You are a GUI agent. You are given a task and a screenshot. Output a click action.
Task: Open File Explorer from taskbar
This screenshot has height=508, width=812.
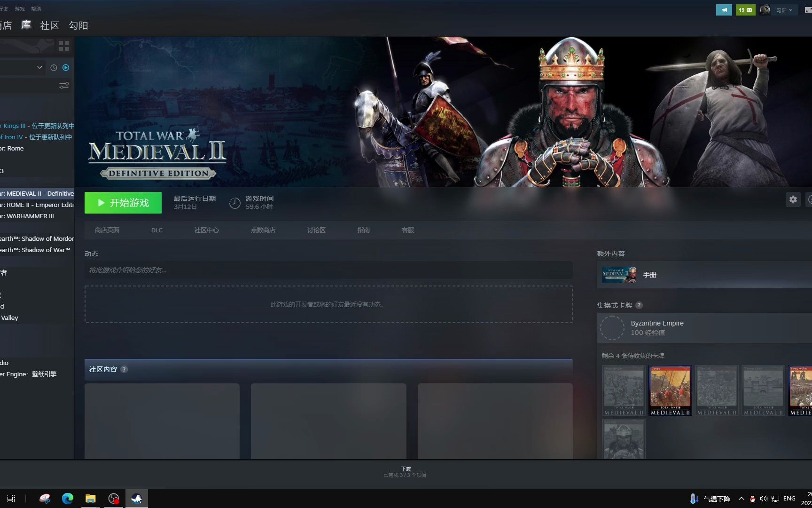[90, 499]
